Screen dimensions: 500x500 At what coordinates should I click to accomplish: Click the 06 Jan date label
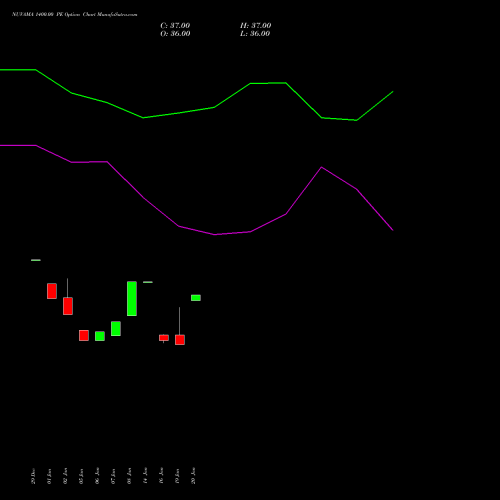coord(97,476)
